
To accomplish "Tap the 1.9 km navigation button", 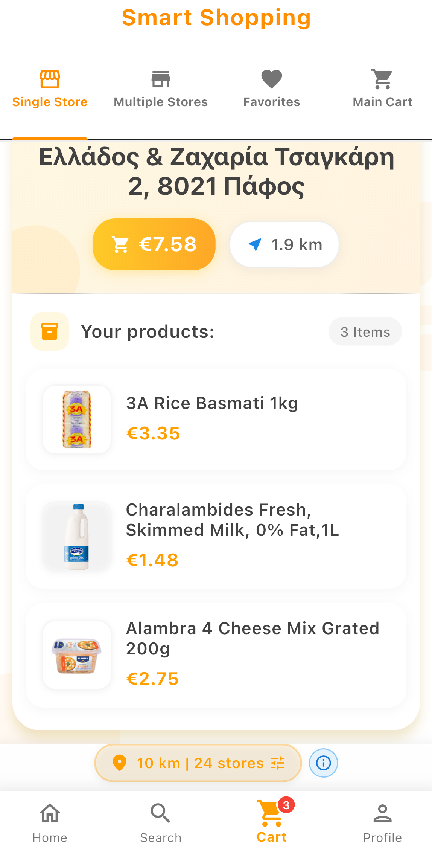I will tap(284, 244).
